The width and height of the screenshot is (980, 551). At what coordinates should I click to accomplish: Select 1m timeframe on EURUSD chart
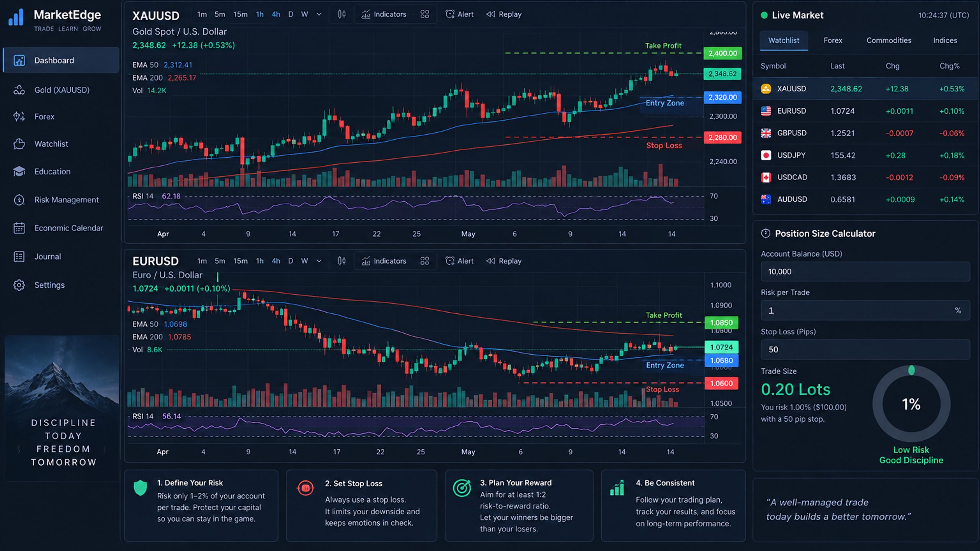(202, 261)
